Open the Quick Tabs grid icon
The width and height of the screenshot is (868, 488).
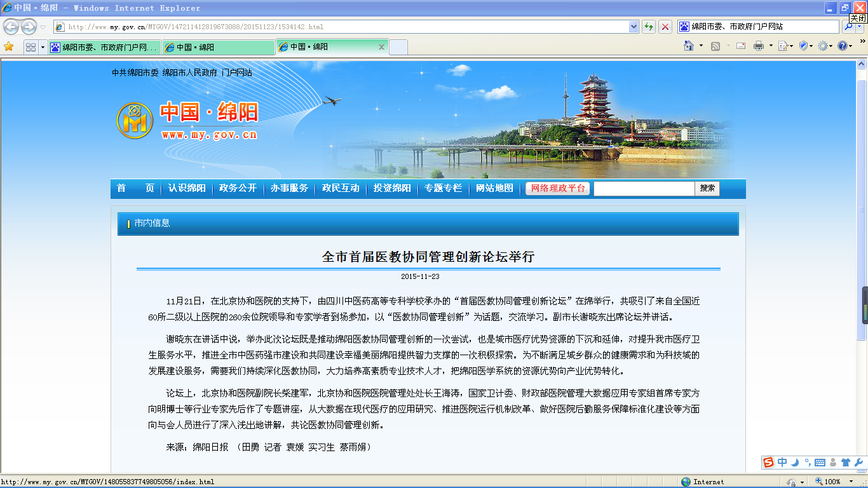point(30,47)
